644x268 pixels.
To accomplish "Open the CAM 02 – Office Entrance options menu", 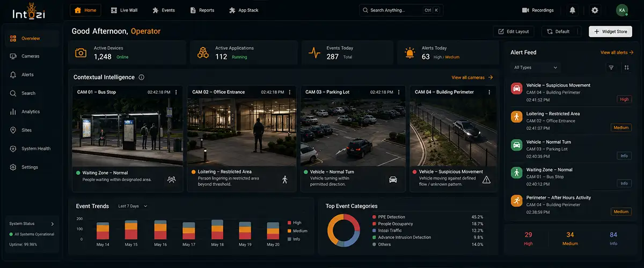I will (x=290, y=92).
